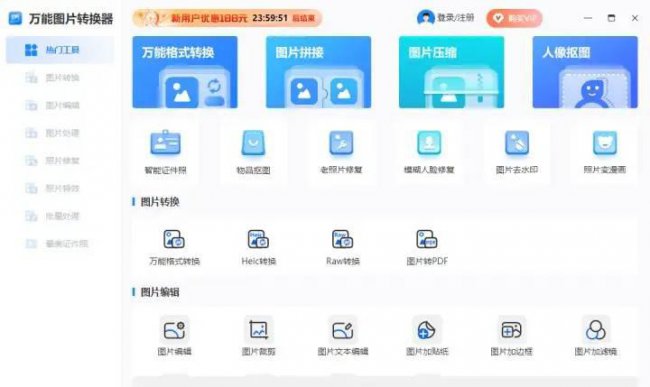Open the 物品抠图 tool
The width and height of the screenshot is (650, 387).
[253, 152]
